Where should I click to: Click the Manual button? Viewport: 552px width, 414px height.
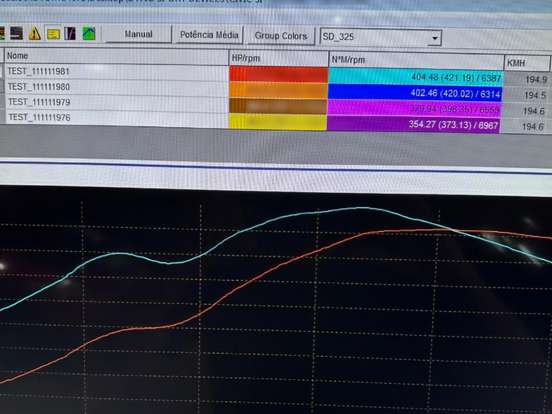point(138,34)
